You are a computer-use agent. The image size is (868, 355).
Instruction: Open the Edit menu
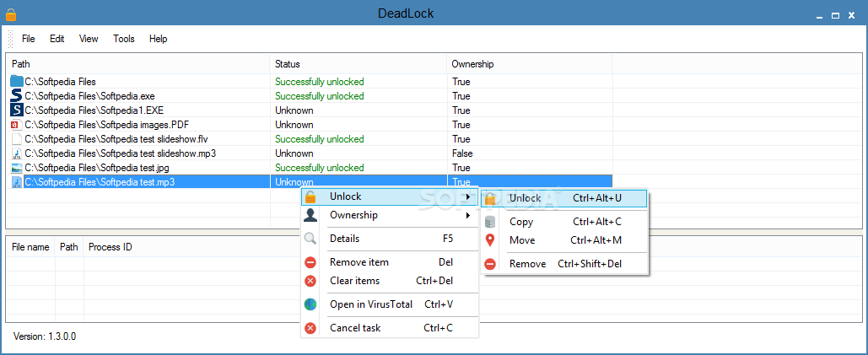(57, 39)
